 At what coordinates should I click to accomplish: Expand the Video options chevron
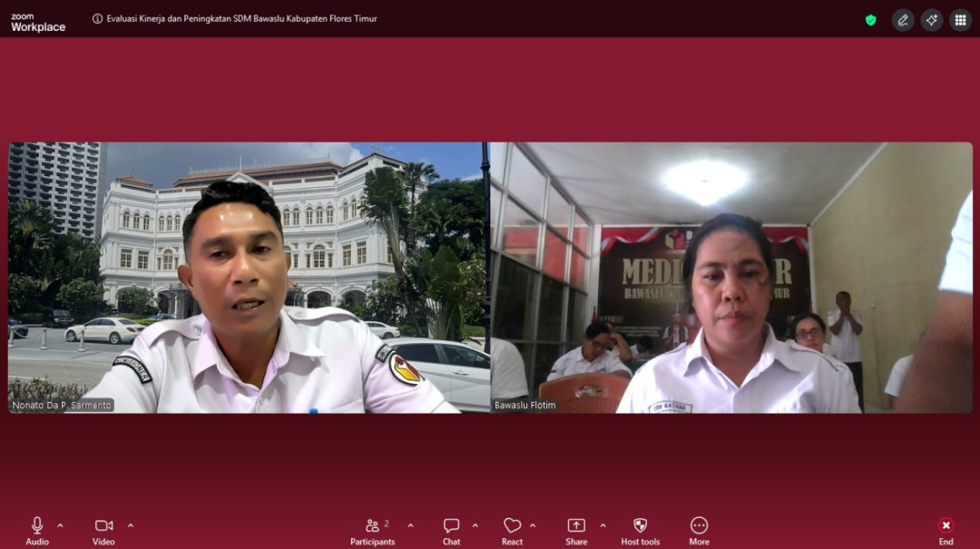[x=131, y=525]
